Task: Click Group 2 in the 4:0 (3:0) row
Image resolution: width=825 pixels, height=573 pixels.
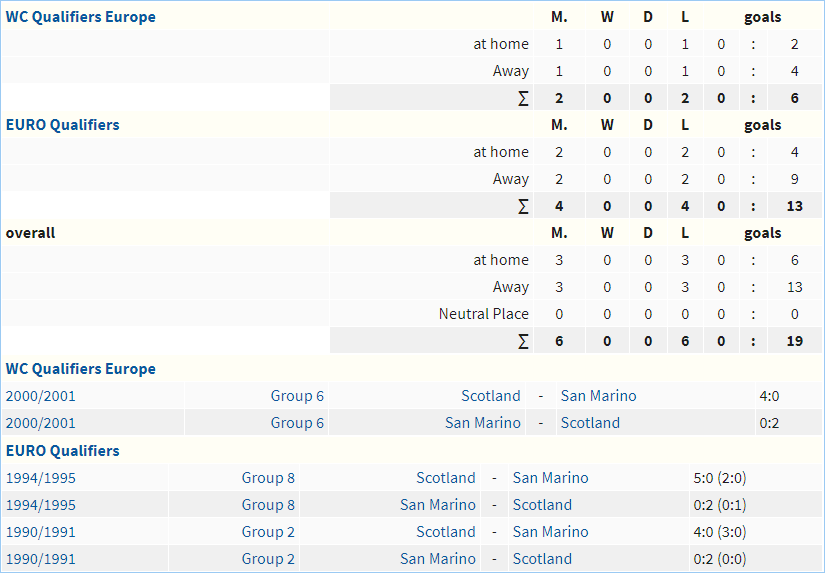Action: [x=268, y=532]
